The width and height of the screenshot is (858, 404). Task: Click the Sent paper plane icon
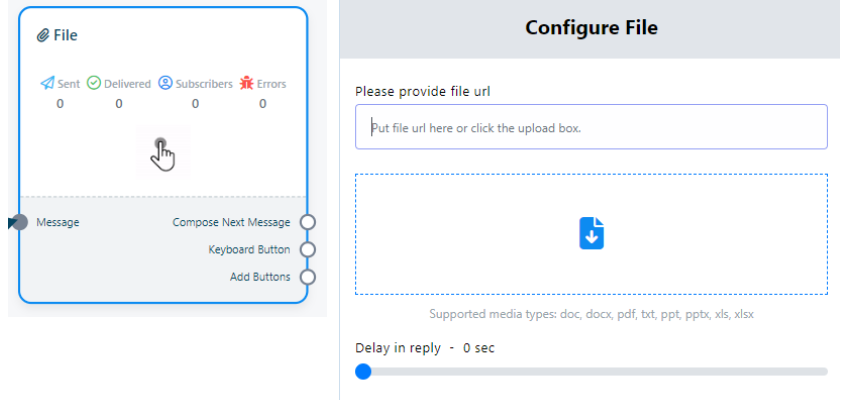47,84
